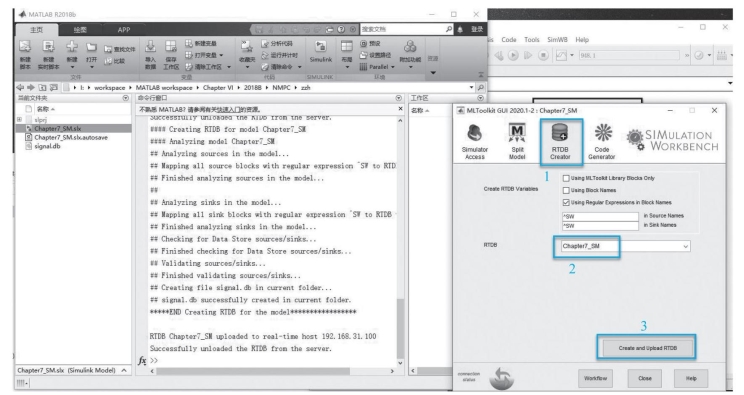Open Current Folder panel actions menu

click(x=126, y=98)
